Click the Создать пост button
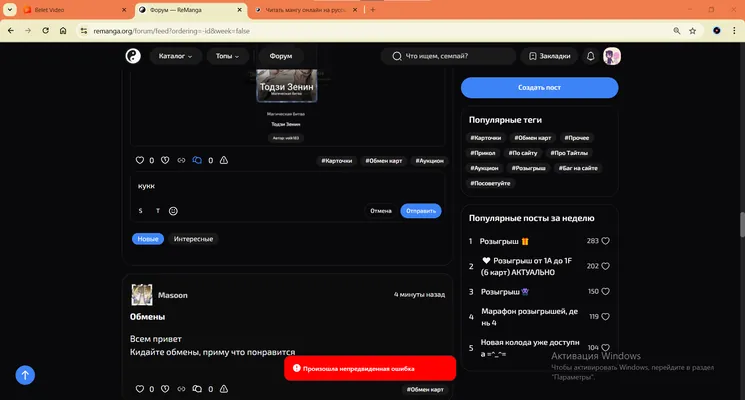The width and height of the screenshot is (745, 400). [x=539, y=88]
